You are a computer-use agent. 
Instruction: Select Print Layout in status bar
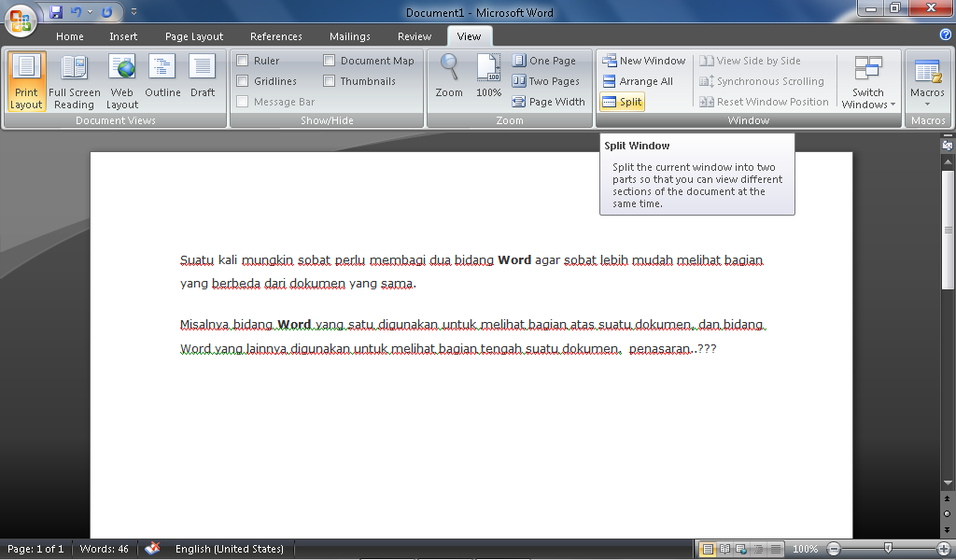pos(708,549)
